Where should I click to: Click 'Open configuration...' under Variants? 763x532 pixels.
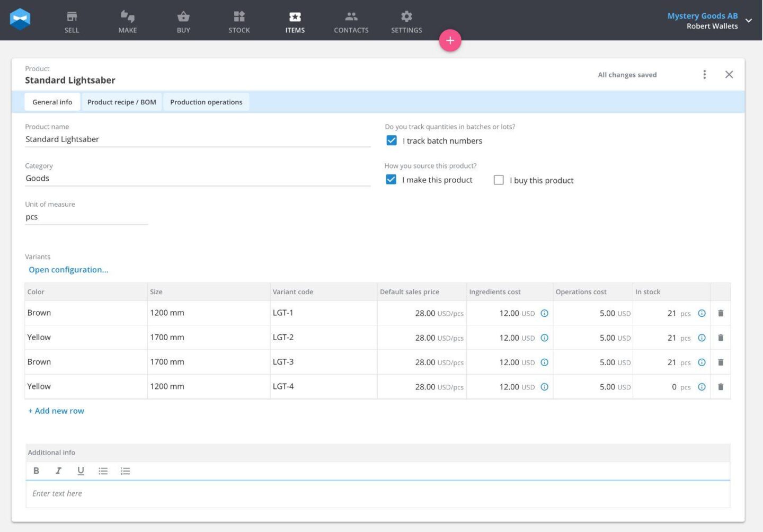click(68, 270)
